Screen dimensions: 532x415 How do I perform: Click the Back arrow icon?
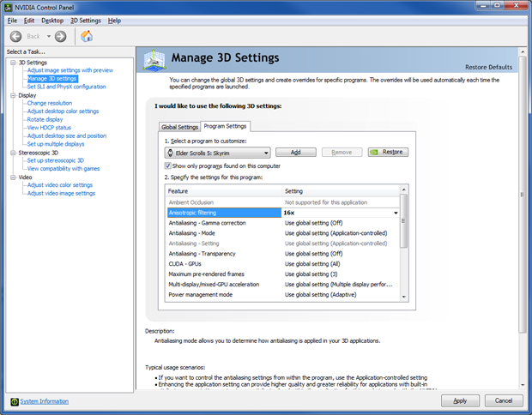(x=15, y=36)
